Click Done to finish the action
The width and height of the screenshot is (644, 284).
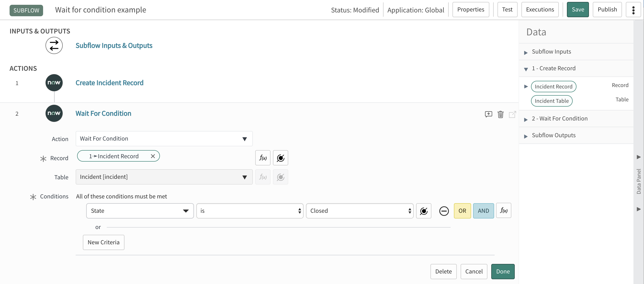point(503,272)
